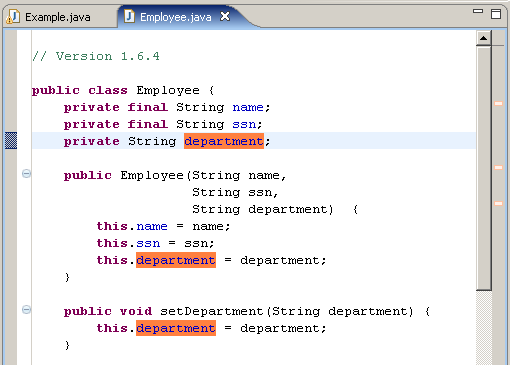
Task: Click highlighted department in setDepartment body
Action: tap(176, 328)
